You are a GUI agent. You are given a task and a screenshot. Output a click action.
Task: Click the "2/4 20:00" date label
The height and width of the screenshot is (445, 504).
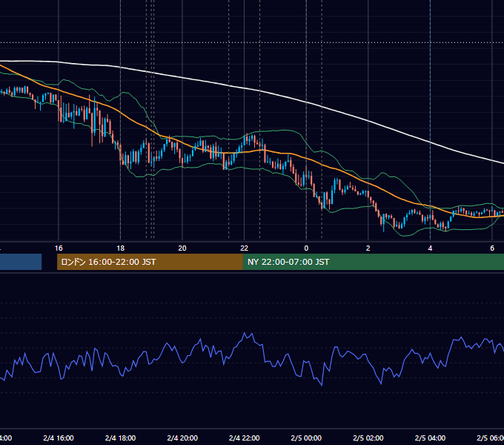(x=182, y=438)
